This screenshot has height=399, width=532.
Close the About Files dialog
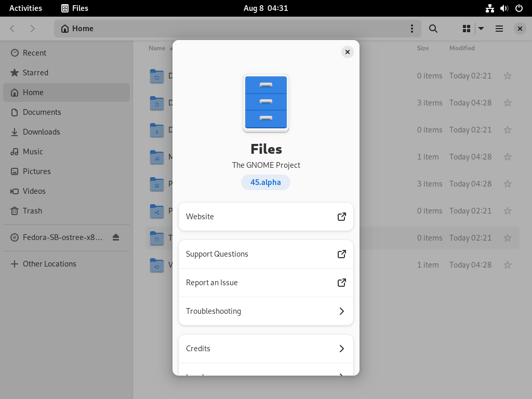(x=348, y=52)
